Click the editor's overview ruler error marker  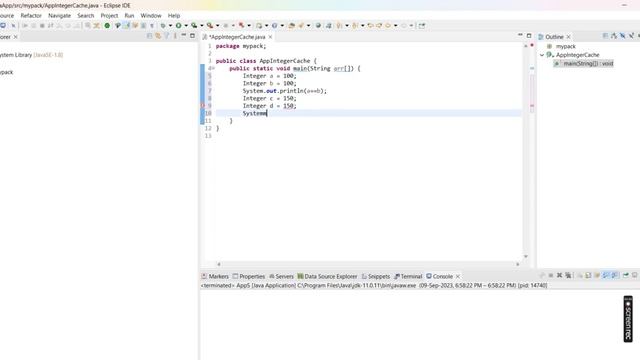pyautogui.click(x=532, y=106)
